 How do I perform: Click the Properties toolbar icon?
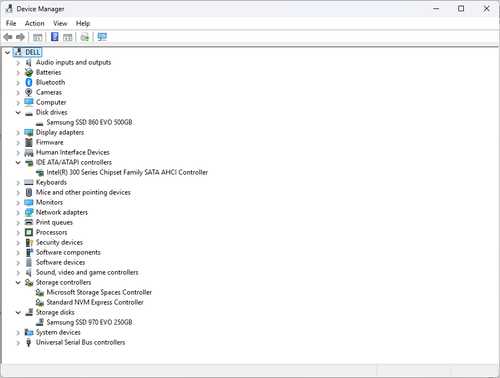click(38, 37)
